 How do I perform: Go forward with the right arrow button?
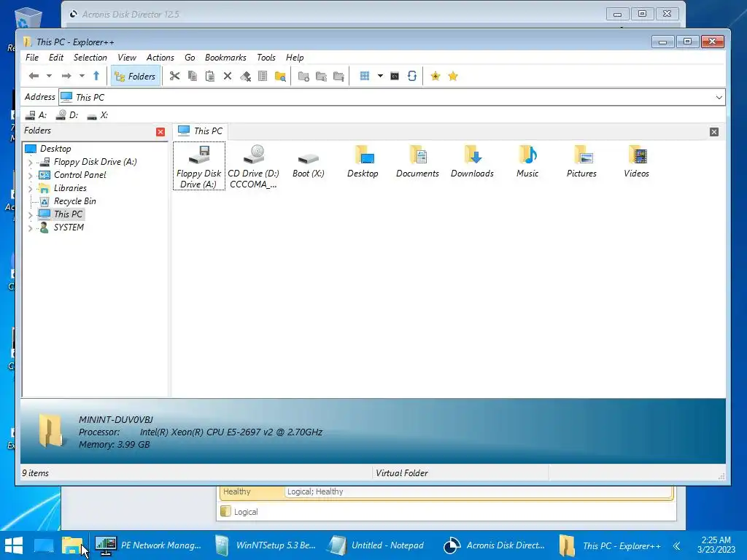click(66, 76)
